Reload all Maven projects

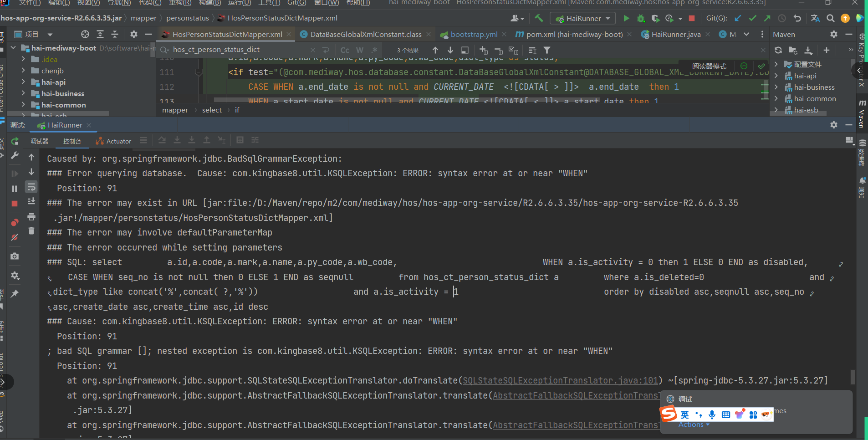(778, 50)
